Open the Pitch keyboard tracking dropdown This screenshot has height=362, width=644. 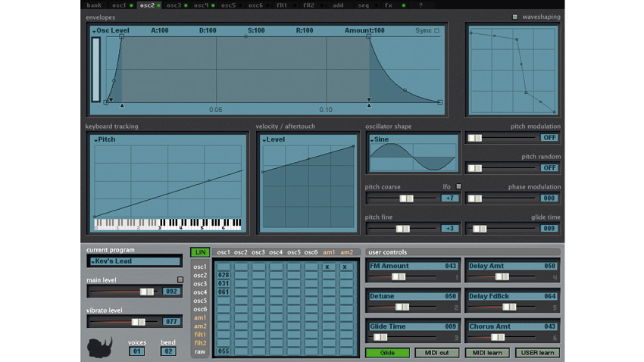click(x=105, y=139)
